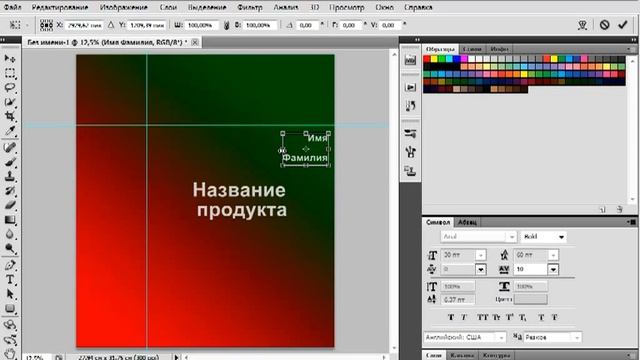Switch to the Абзац tab
This screenshot has height=360, width=640.
(x=467, y=222)
